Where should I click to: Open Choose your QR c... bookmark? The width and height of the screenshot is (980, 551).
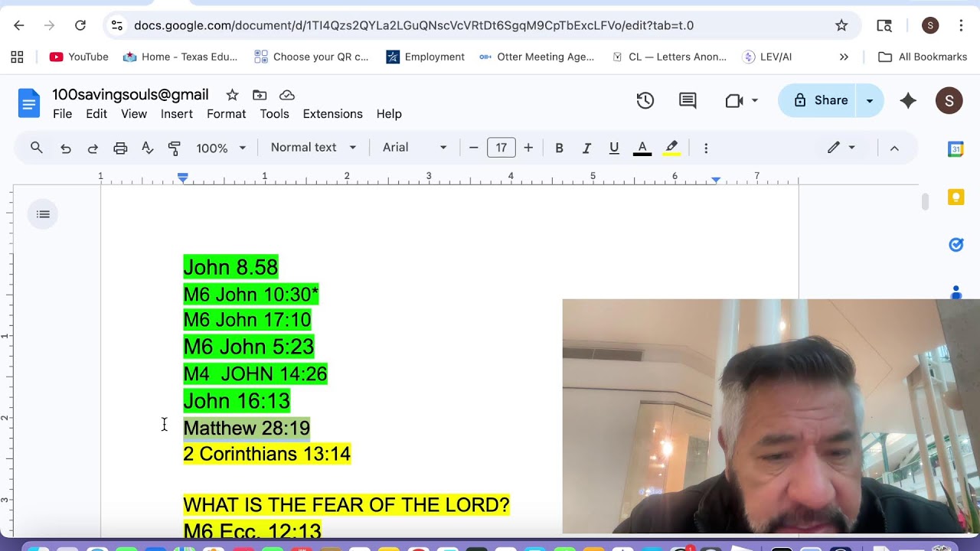(312, 57)
